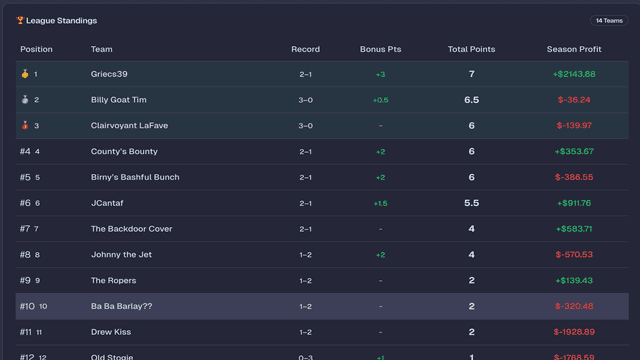Select team name Old Stogie

coord(112,357)
